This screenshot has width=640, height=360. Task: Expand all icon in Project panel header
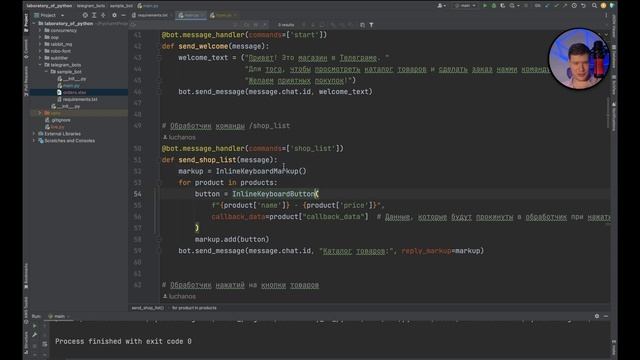coord(94,15)
